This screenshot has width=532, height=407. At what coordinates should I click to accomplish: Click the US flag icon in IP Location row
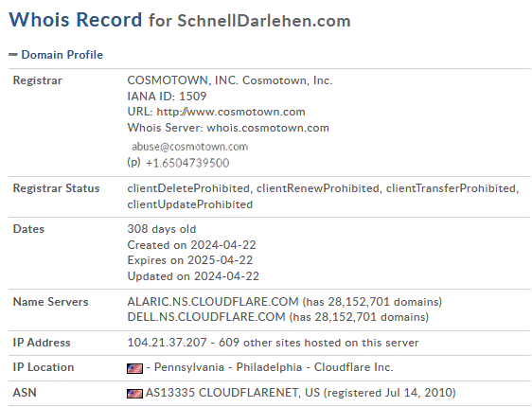pos(134,368)
